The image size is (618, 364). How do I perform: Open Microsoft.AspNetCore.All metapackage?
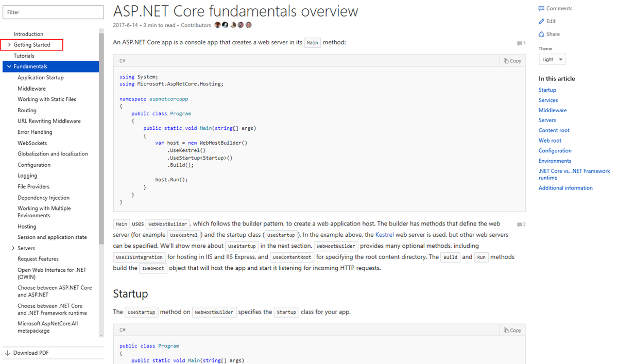[x=47, y=327]
